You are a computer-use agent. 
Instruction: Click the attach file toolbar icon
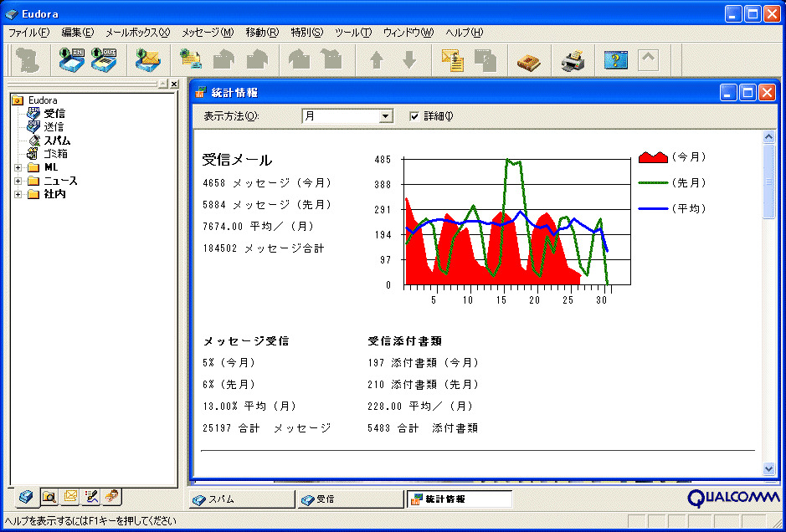[x=453, y=60]
